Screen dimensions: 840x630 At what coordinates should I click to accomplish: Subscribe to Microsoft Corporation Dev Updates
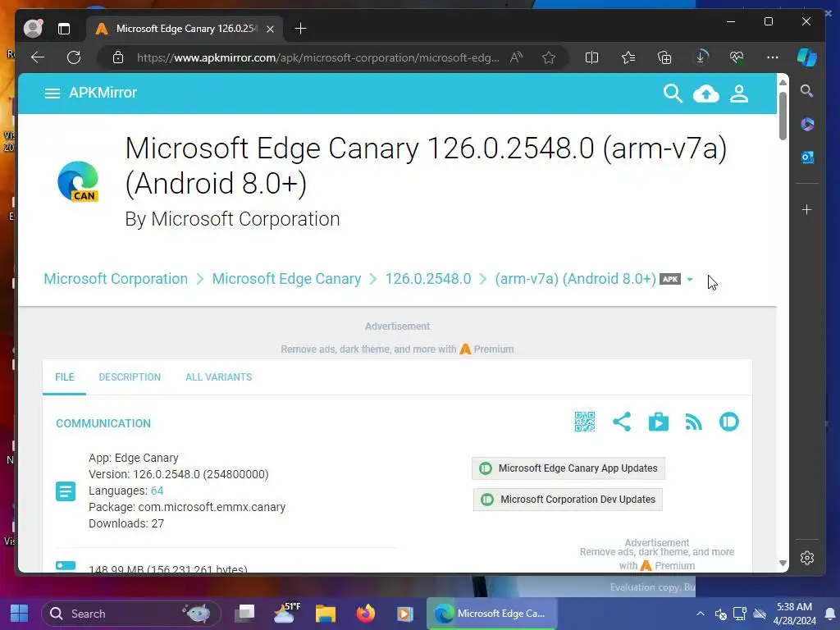coord(568,500)
